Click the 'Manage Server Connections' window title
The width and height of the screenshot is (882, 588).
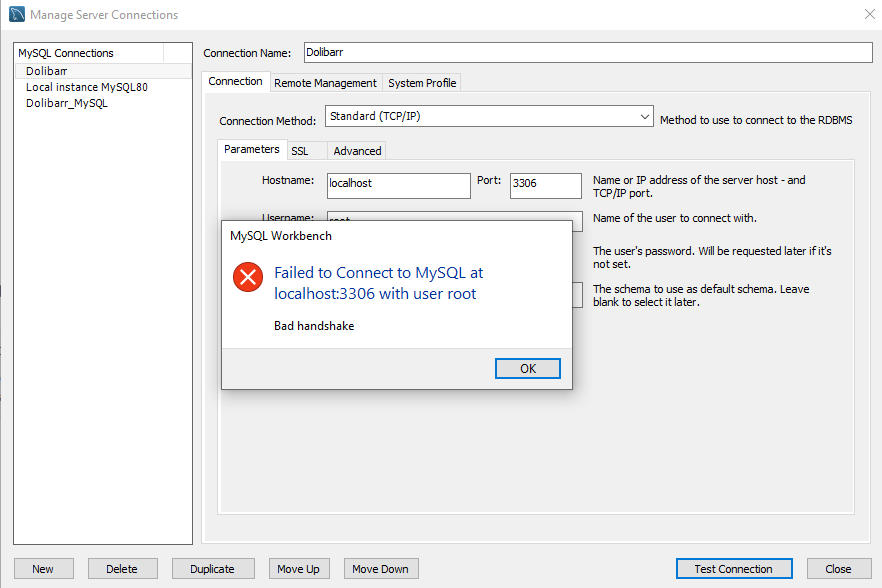(104, 15)
